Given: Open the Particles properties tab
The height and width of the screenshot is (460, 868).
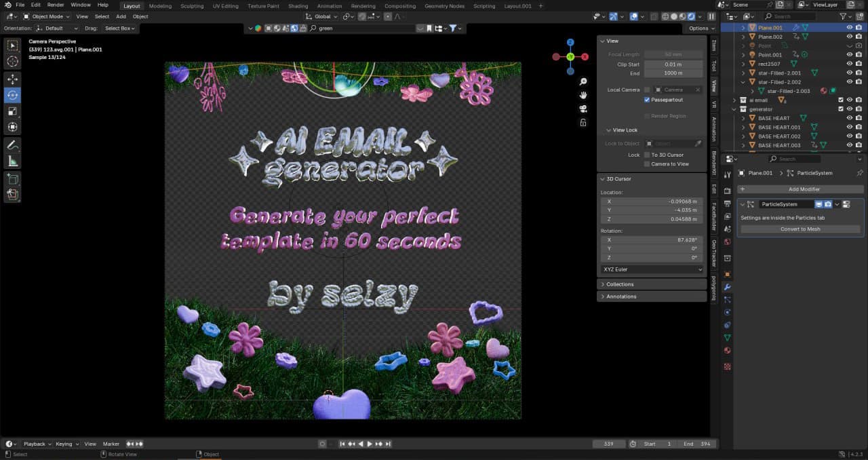Looking at the screenshot, I should [x=727, y=299].
